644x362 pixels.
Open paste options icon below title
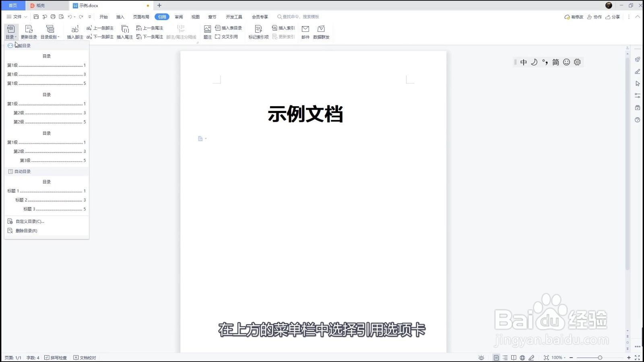[202, 139]
